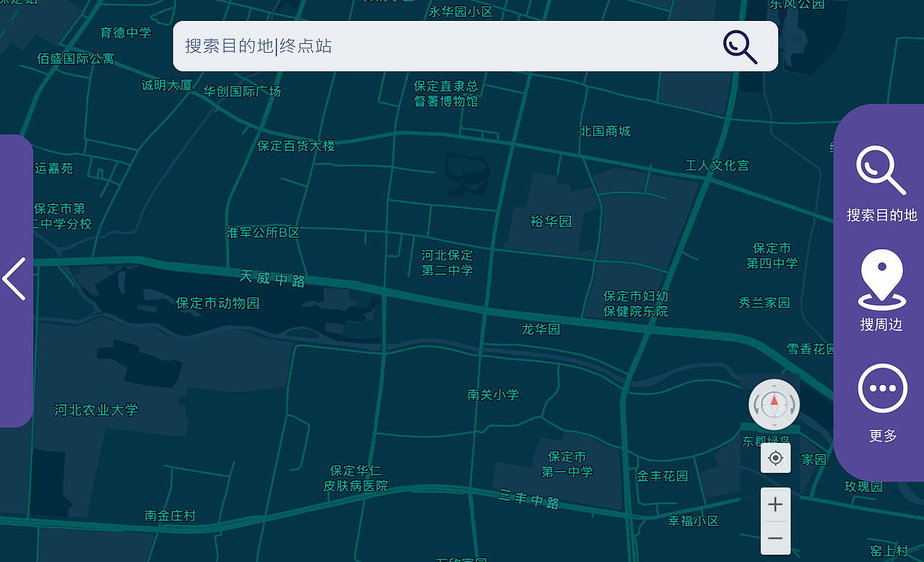Pan map up using compass up arrow
The height and width of the screenshot is (562, 924).
tap(774, 384)
